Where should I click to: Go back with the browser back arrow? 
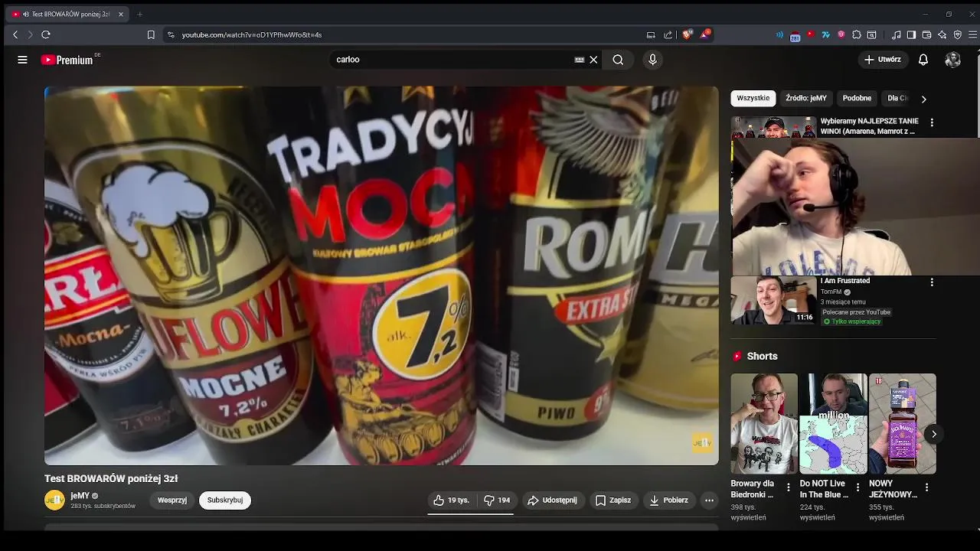[x=15, y=34]
